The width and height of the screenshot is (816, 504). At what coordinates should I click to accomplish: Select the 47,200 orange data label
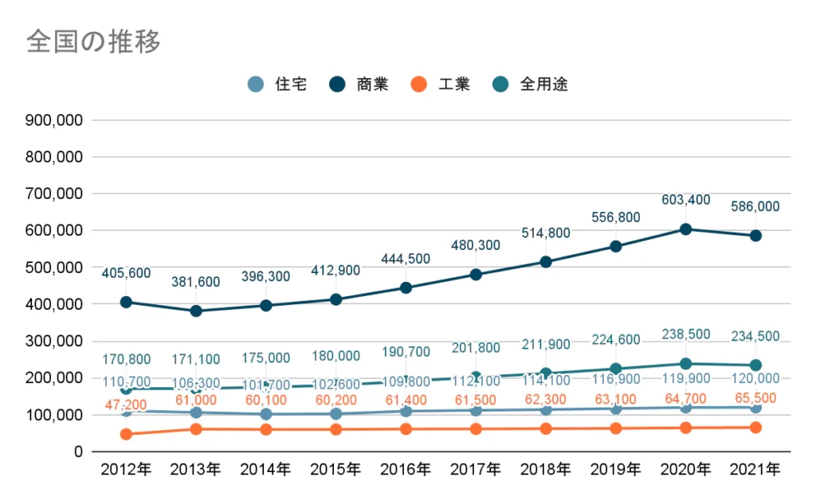click(126, 405)
